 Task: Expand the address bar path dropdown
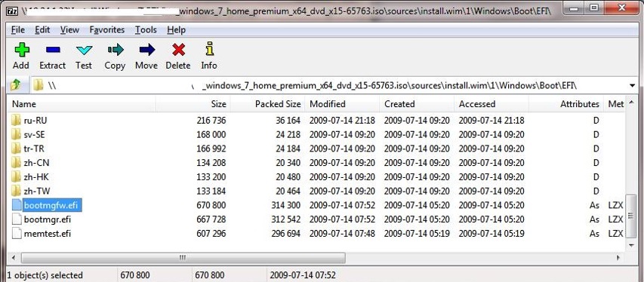tap(632, 85)
